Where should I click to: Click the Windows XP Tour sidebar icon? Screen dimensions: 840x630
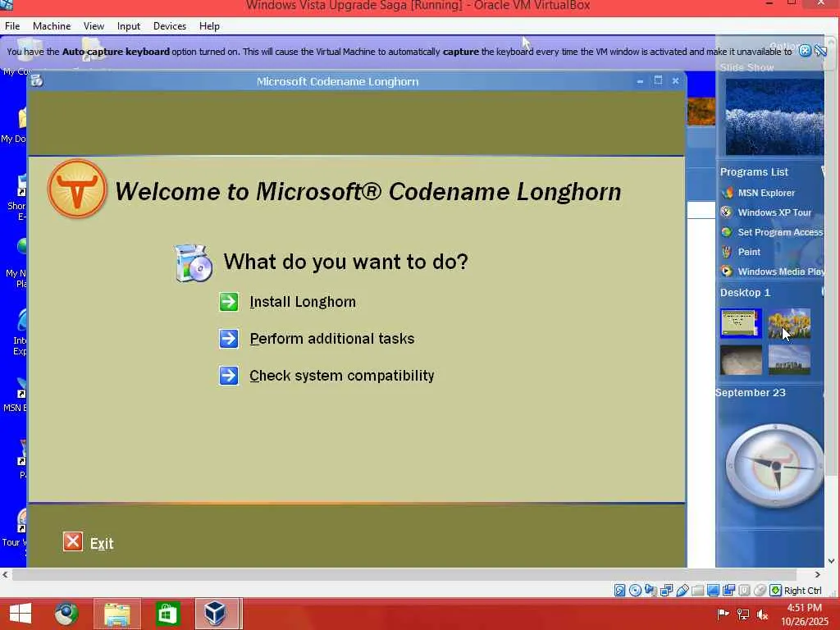coord(727,212)
